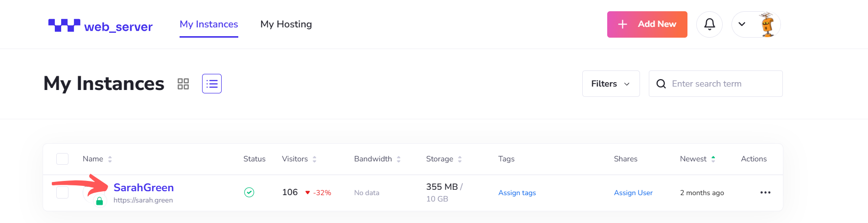Switch to list view layout
Screen dimensions: 868x223
pos(212,84)
